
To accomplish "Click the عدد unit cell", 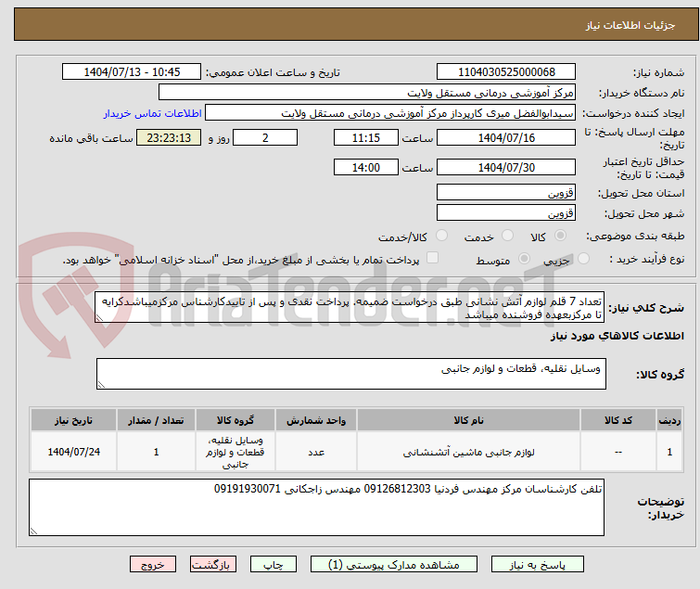I will coord(316,452).
